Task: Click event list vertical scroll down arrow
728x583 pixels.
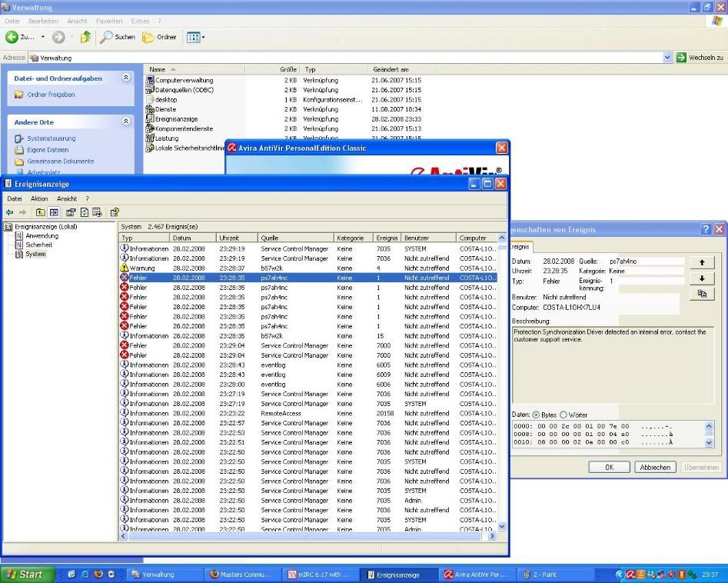Action: tap(501, 526)
